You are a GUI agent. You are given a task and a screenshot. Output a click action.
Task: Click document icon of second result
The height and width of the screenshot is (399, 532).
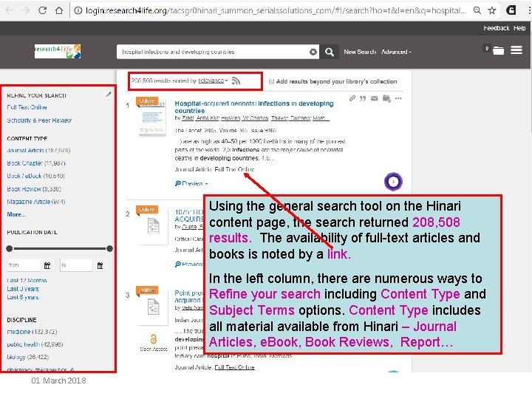154,226
